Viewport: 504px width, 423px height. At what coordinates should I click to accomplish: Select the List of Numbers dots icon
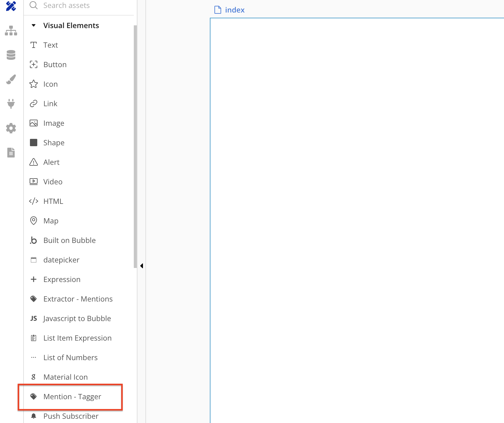(x=34, y=357)
